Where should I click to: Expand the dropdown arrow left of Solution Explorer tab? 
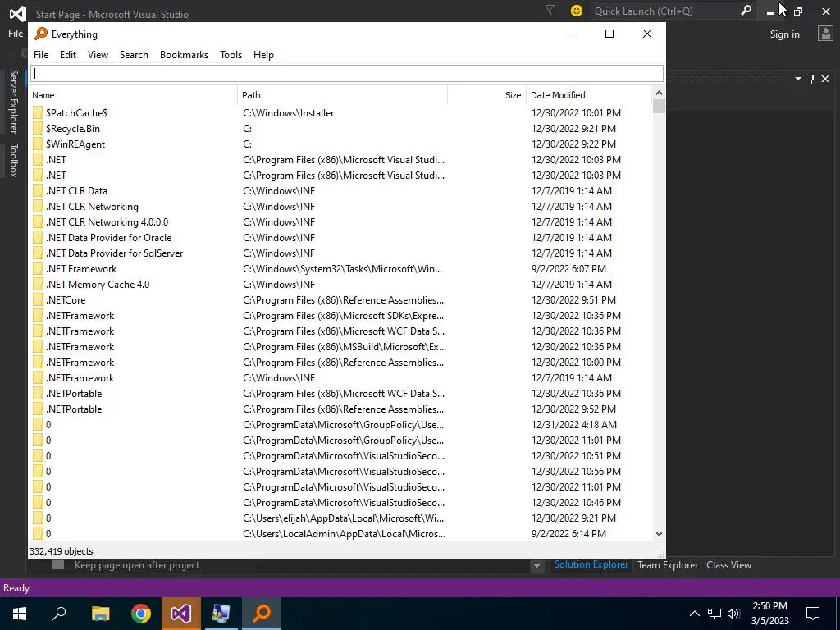(x=536, y=566)
